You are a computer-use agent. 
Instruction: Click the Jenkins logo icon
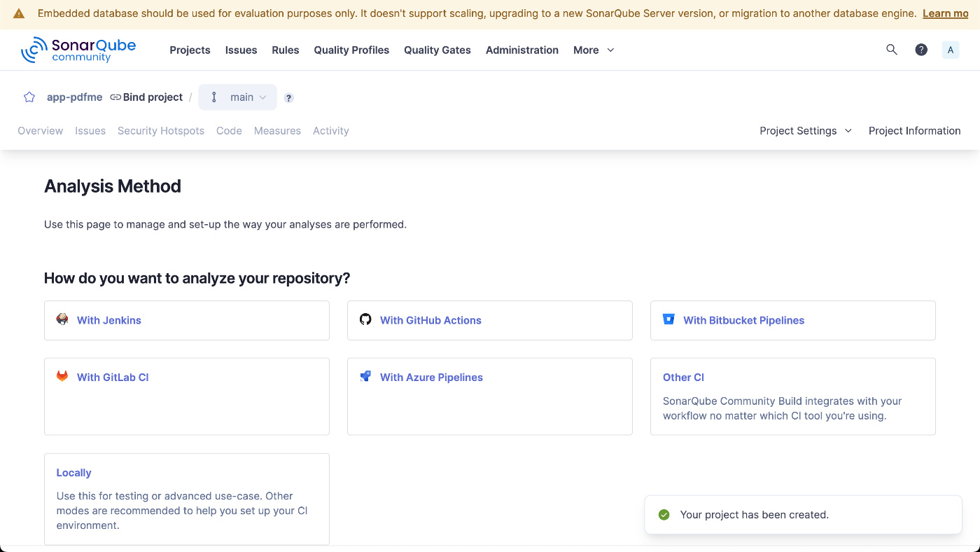(x=62, y=319)
